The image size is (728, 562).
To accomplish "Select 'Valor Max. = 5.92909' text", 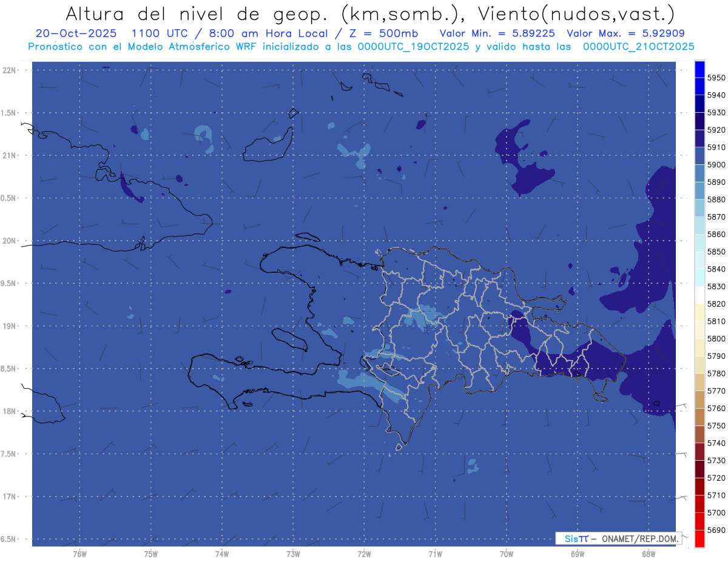I will tap(625, 33).
